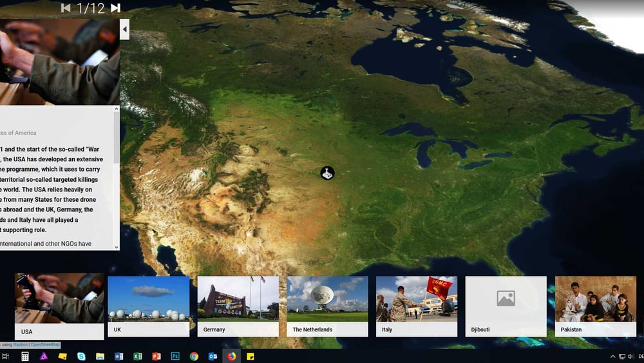Click the joystick marker on the map
Viewport: 644px width, 363px height.
(327, 173)
